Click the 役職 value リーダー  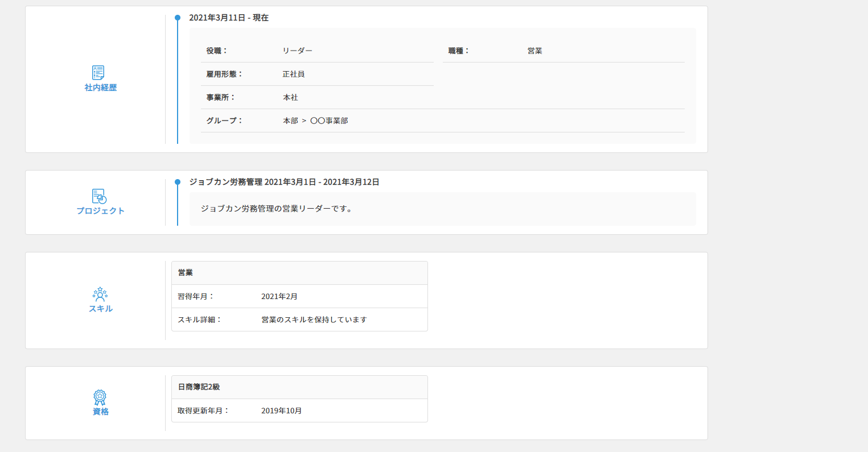coord(297,51)
